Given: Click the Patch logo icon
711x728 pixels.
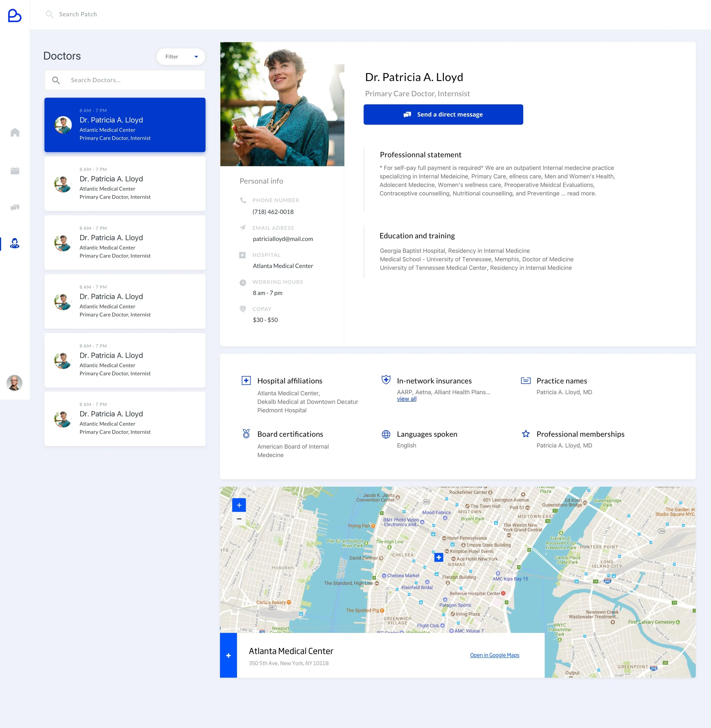Looking at the screenshot, I should [x=15, y=15].
